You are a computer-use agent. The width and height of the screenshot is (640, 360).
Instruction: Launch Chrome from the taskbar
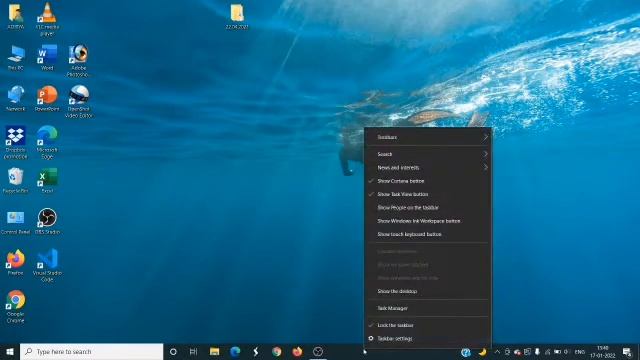point(276,352)
